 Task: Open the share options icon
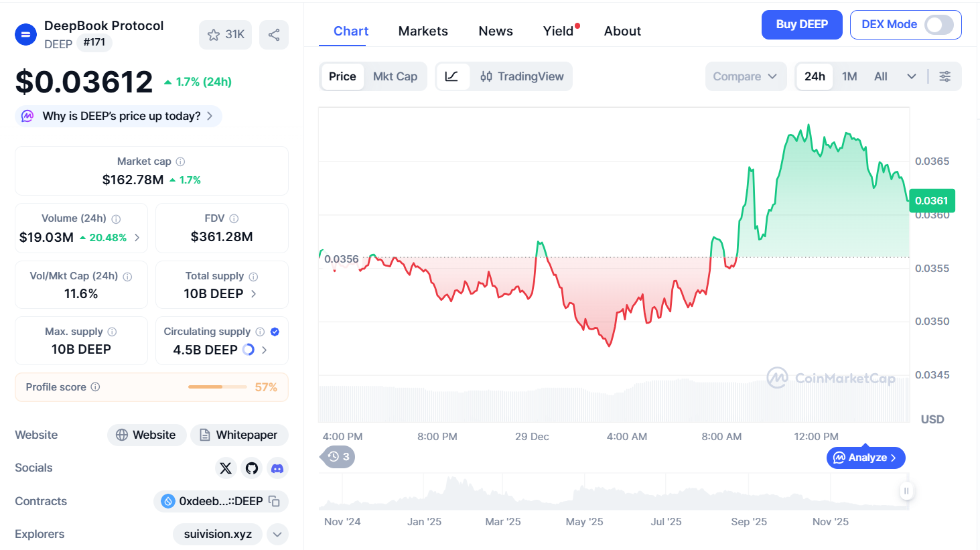[274, 35]
